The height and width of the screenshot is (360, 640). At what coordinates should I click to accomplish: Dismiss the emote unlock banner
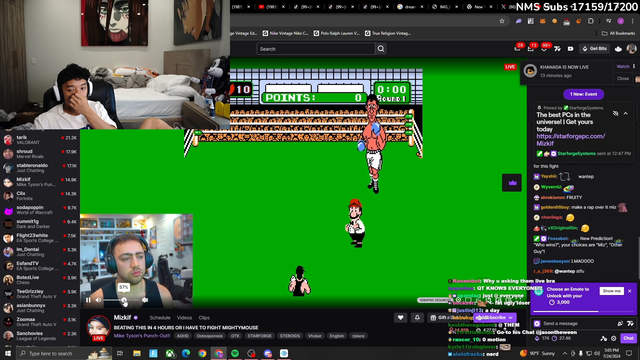(x=630, y=291)
